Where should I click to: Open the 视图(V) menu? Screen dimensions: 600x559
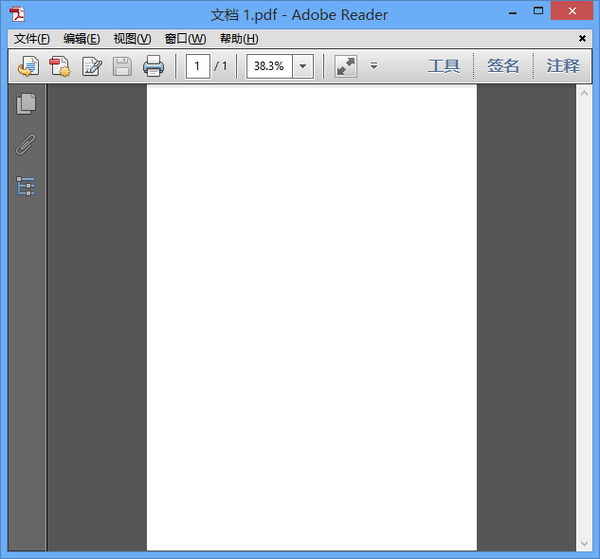(x=132, y=39)
